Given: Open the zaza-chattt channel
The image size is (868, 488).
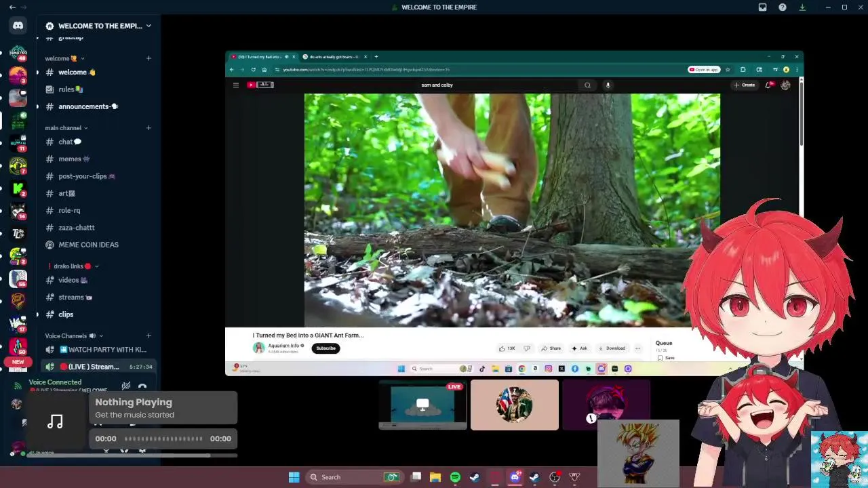Looking at the screenshot, I should (x=98, y=228).
